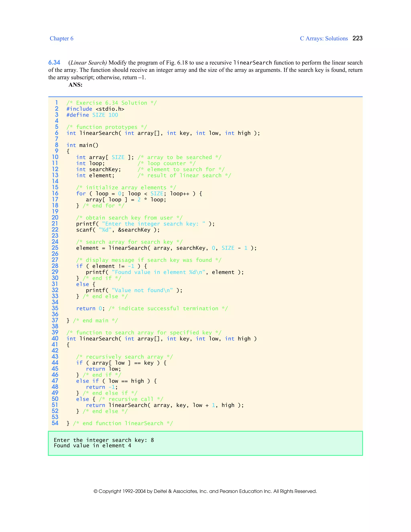Click the 'int main()' line
Viewport: 411px width, 532px height.
click(82, 145)
